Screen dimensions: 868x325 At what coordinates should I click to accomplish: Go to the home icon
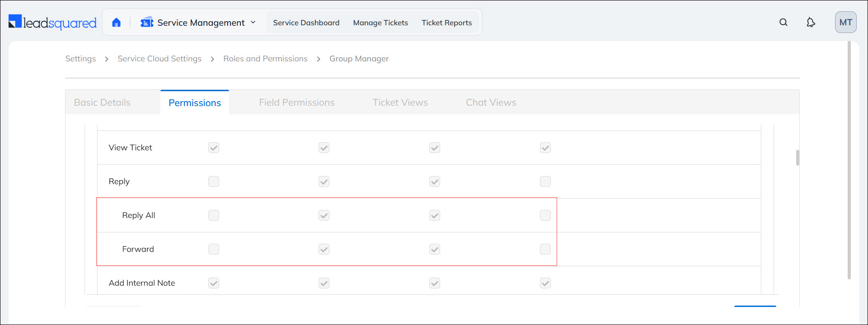[x=117, y=23]
